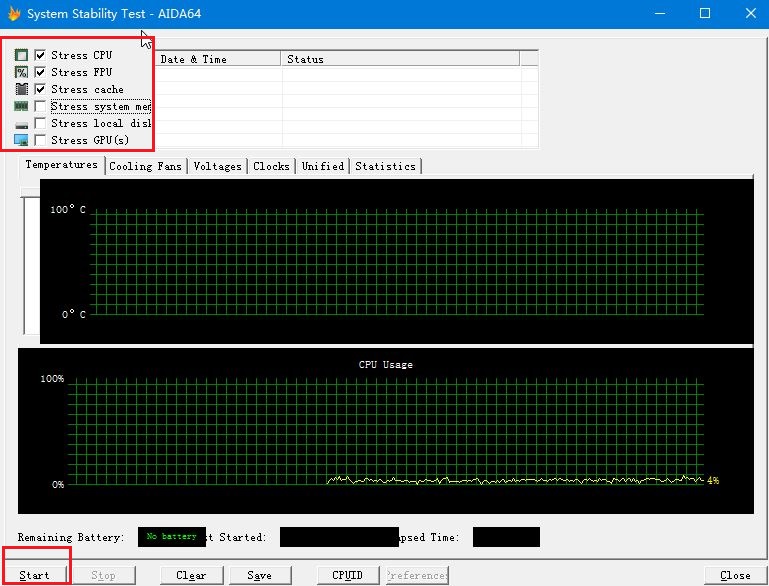Screen dimensions: 769x586
Task: Click the No battery indicator
Action: (x=172, y=536)
